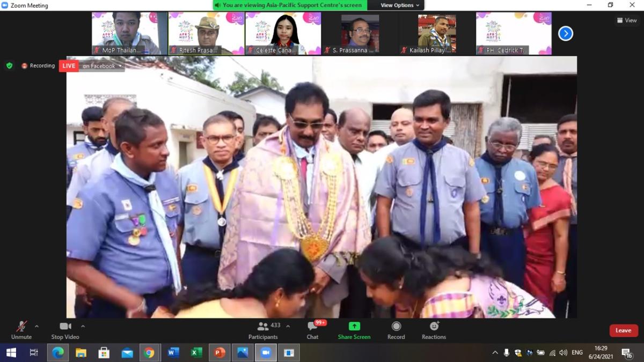Click the Record button in Zoom
This screenshot has width=644, height=362.
click(x=396, y=329)
